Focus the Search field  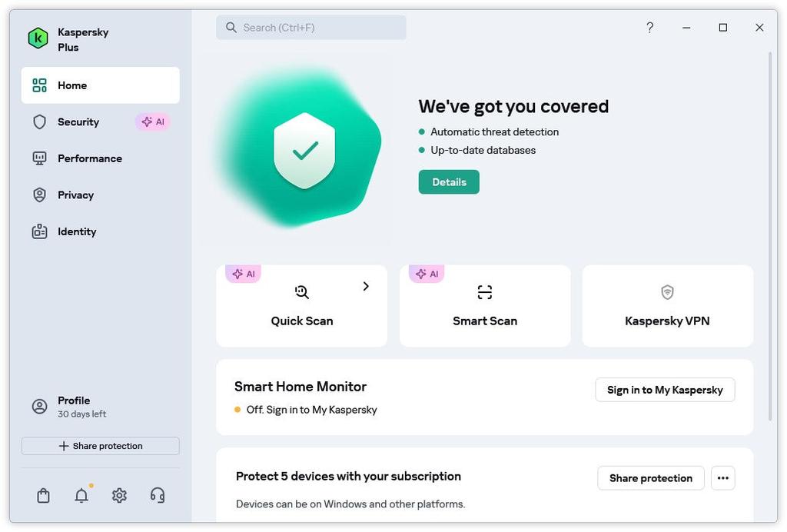[311, 28]
